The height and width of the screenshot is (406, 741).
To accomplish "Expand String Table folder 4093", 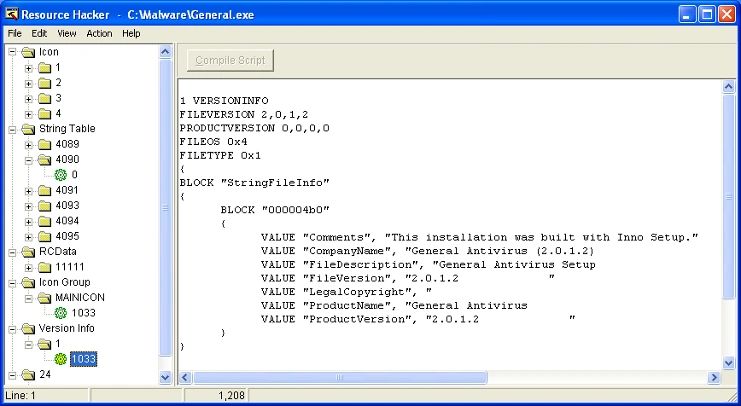I will [x=29, y=206].
